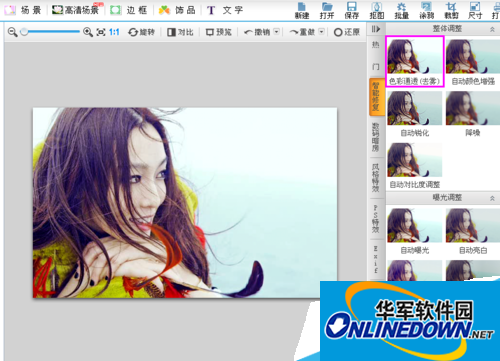Click the 旋转 rotate tool
This screenshot has height=361, width=500.
[141, 32]
